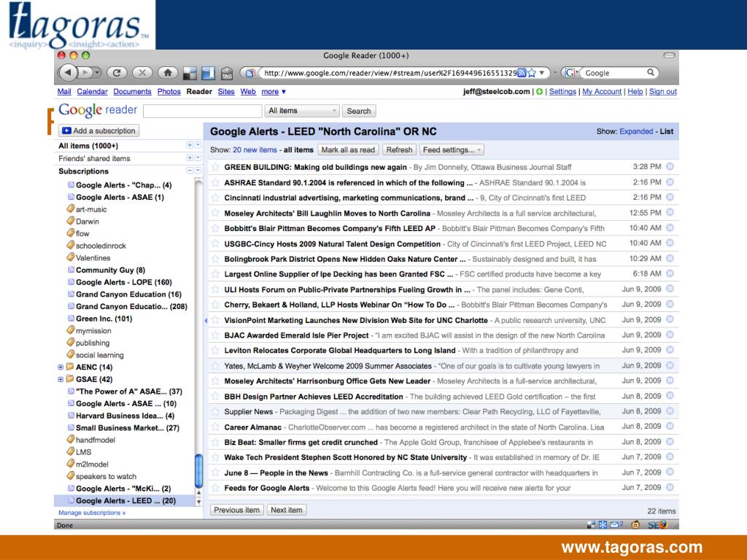747x560 pixels.
Task: Open the Web link
Action: click(x=248, y=91)
